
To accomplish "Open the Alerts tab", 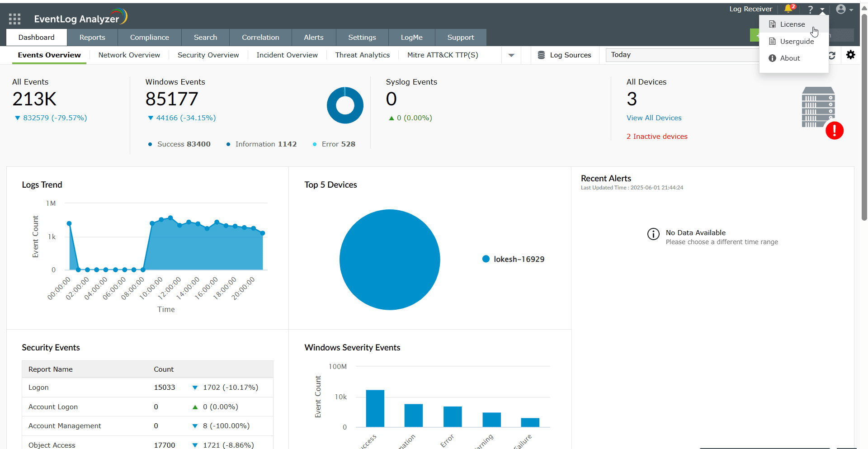I will tap(314, 38).
